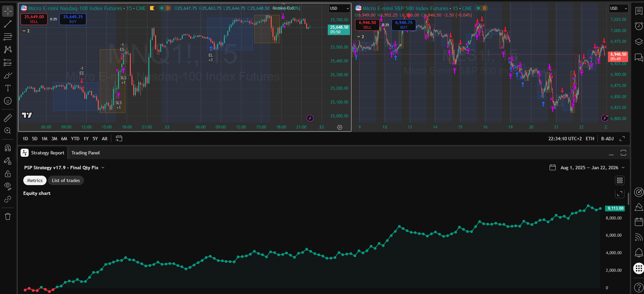Click the 25,649.25 BUY button
The image size is (644, 294).
click(73, 19)
